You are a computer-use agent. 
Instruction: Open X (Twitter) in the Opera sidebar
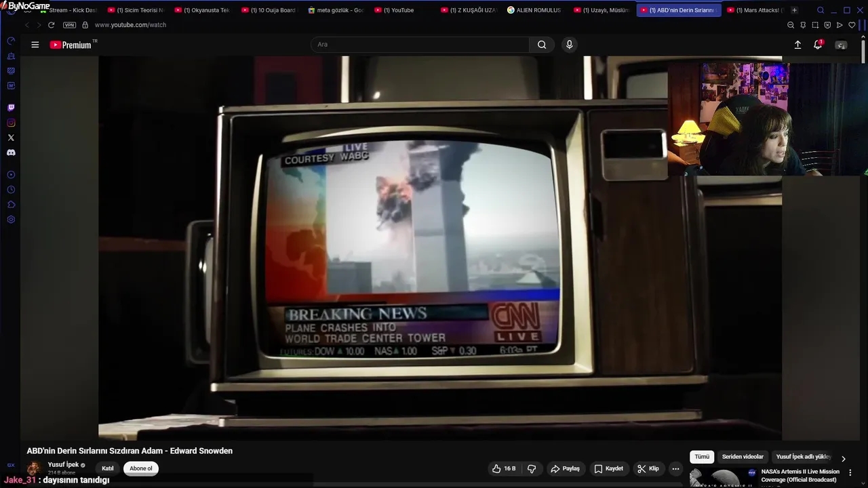point(11,138)
